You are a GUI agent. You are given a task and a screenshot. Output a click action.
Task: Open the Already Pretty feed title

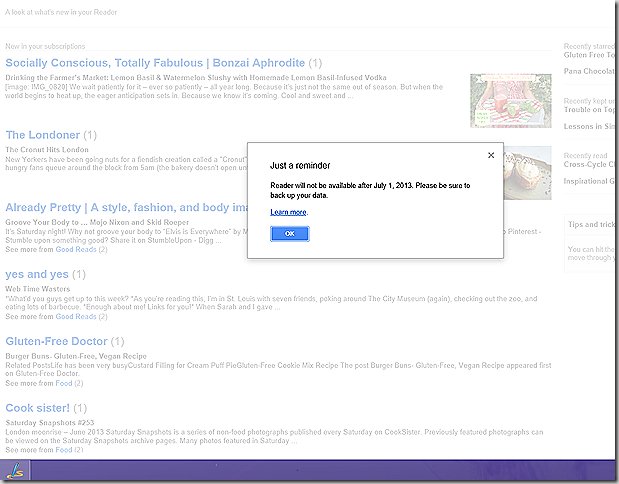126,208
